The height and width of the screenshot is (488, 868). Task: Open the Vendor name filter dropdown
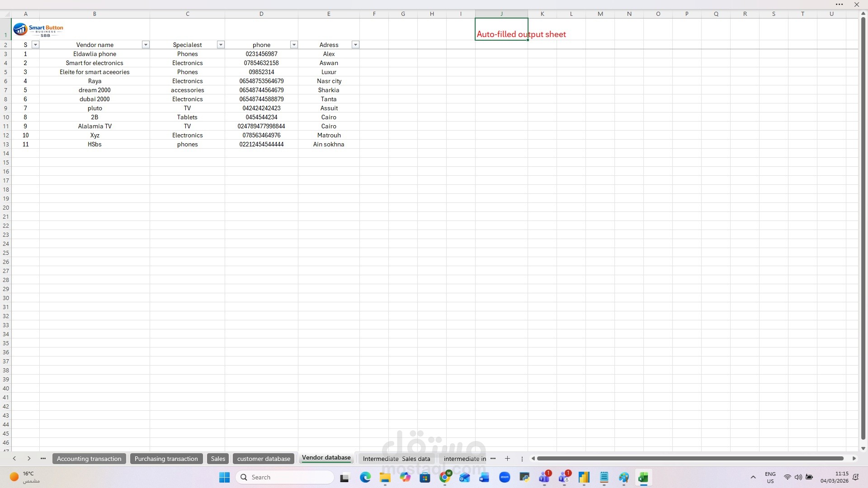[x=146, y=45]
